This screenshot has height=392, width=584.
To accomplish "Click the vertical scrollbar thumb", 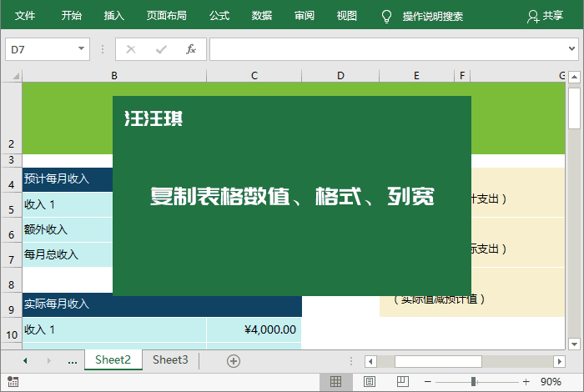I will (574, 108).
